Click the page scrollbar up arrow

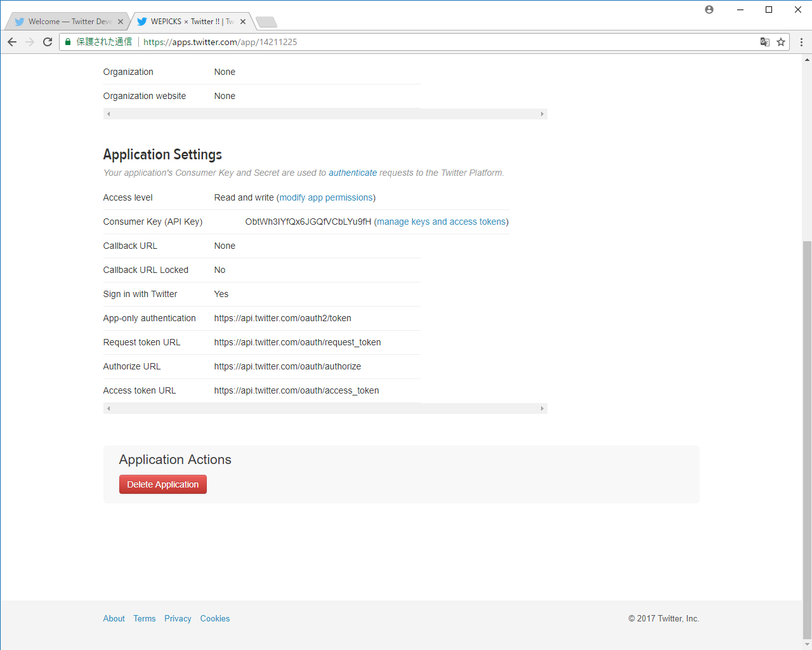(807, 60)
